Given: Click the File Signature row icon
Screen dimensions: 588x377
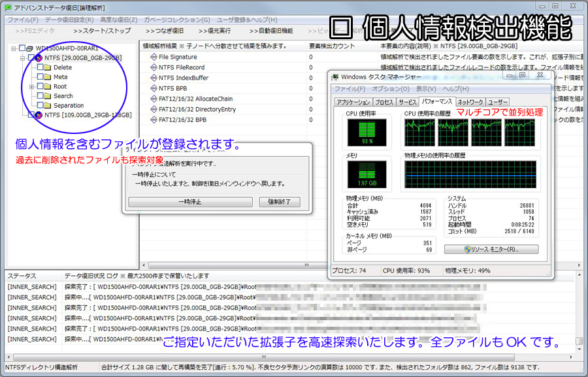Looking at the screenshot, I should point(154,57).
